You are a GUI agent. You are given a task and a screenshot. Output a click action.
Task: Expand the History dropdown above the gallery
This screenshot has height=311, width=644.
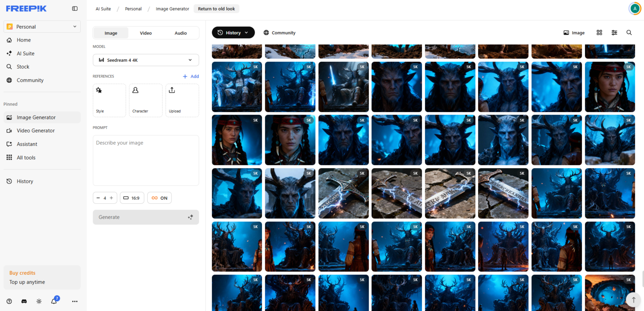[x=233, y=32]
